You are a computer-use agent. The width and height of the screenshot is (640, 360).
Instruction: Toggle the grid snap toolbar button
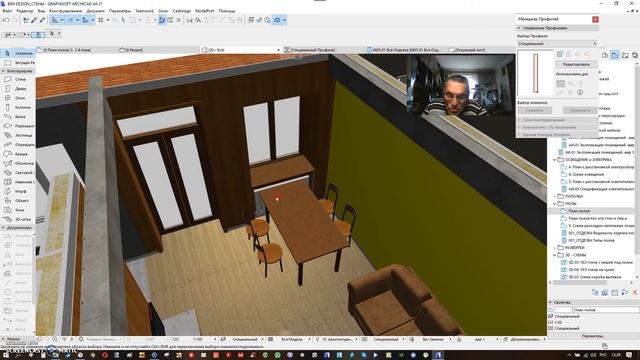click(101, 20)
